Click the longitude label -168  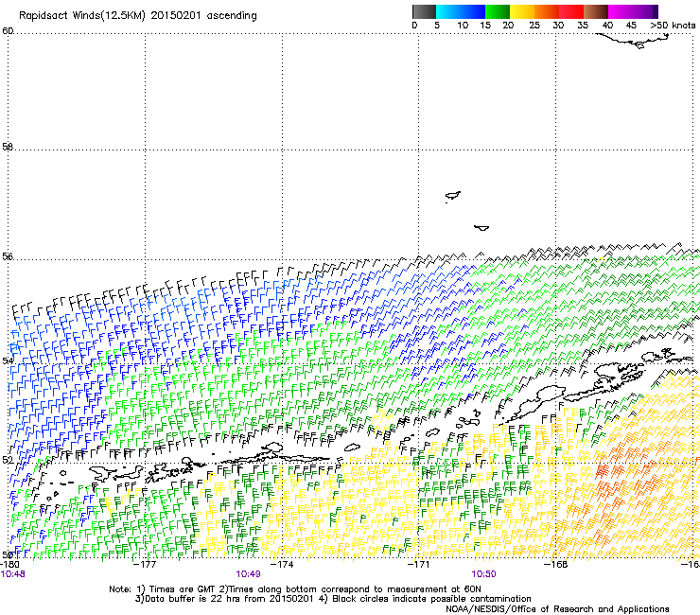556,565
